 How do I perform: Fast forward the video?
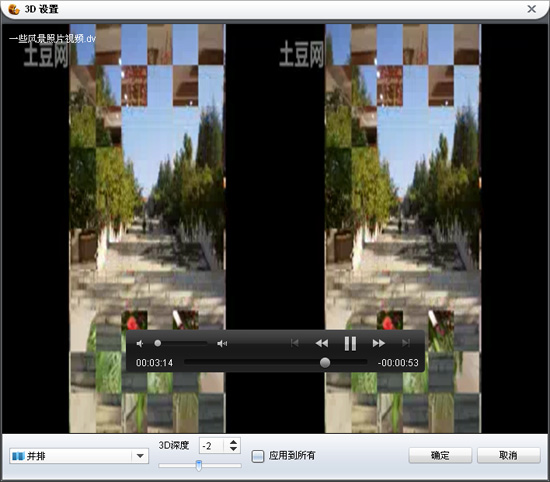tap(378, 343)
